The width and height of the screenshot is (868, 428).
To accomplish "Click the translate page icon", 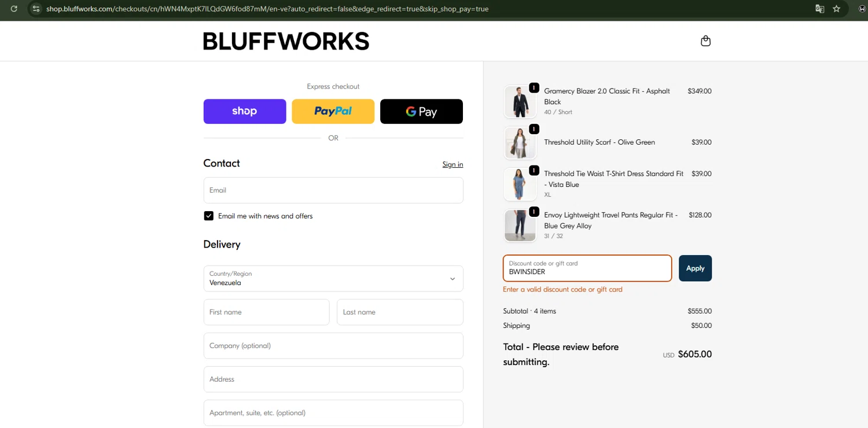I will tap(819, 9).
